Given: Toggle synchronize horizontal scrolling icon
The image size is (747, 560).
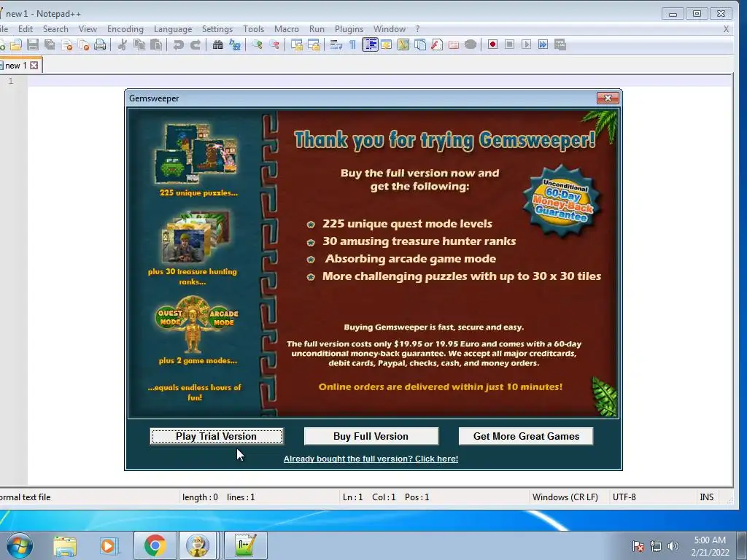Looking at the screenshot, I should pos(314,44).
